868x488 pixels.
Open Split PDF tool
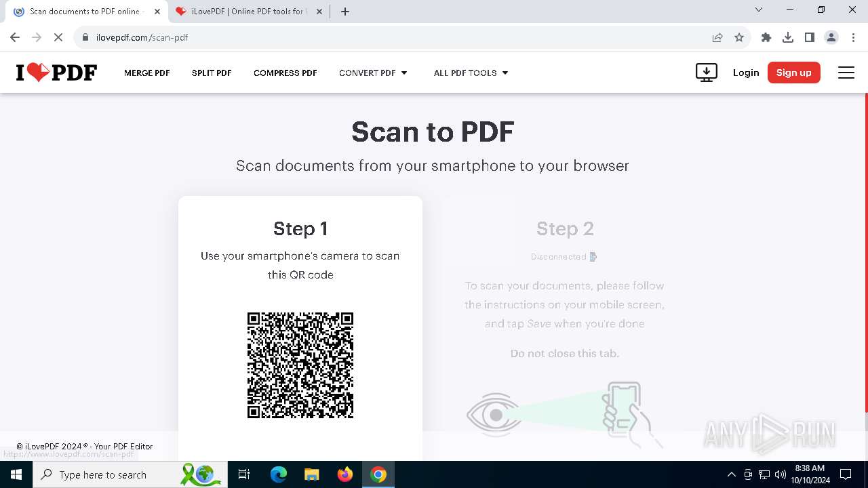(212, 73)
